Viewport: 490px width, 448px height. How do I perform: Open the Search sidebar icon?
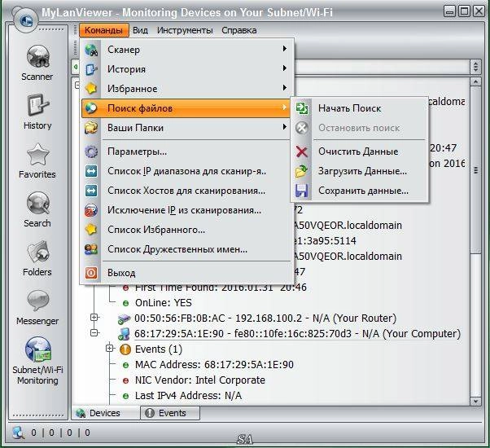[x=37, y=203]
